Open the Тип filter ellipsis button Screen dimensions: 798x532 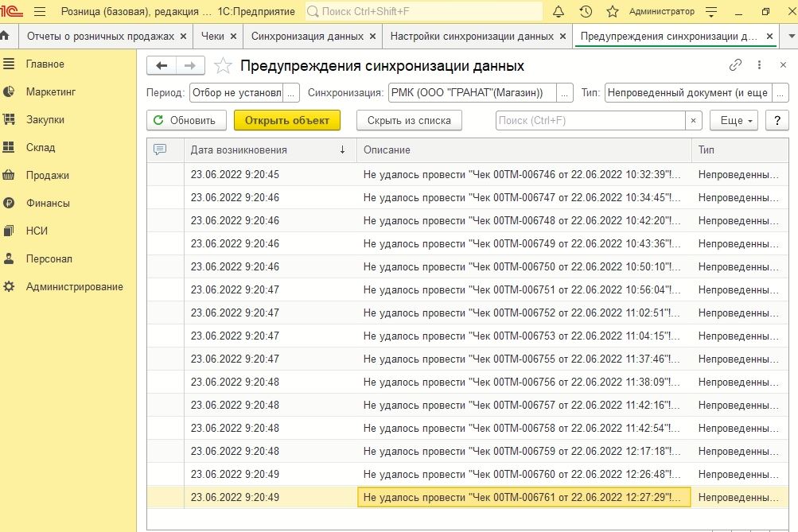pos(780,93)
